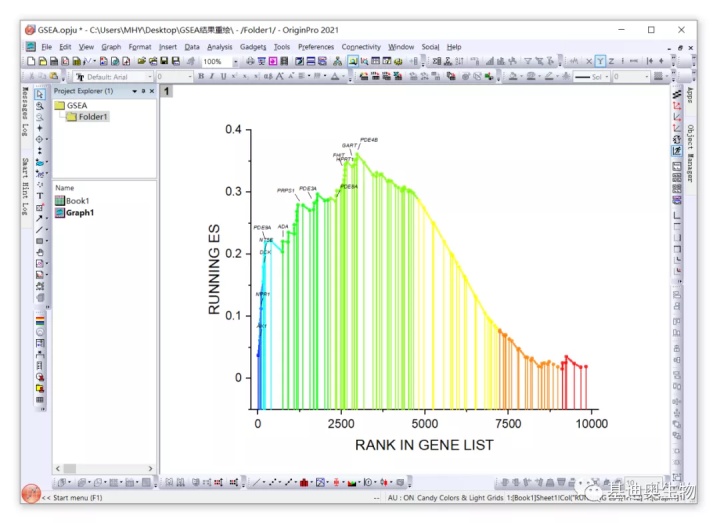Click the Name column header
Image resolution: width=720 pixels, height=523 pixels.
tap(64, 188)
